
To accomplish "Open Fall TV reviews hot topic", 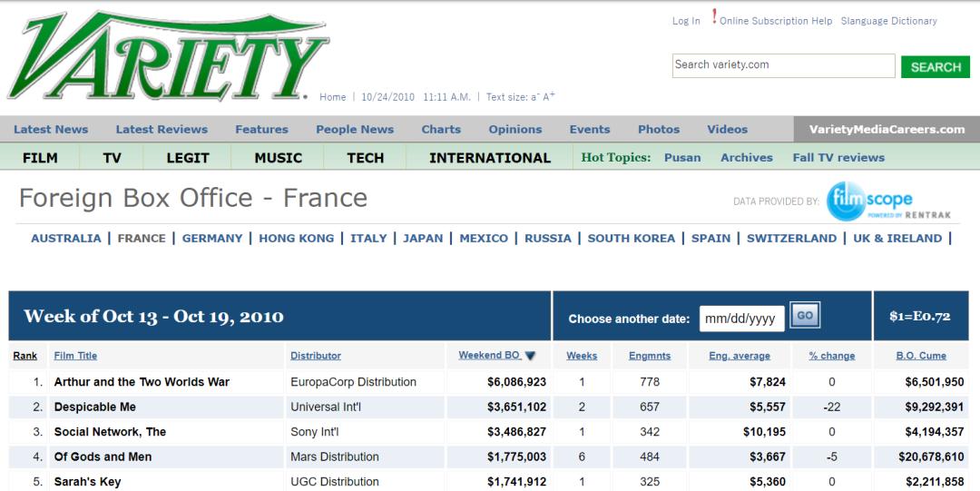I will (x=838, y=158).
